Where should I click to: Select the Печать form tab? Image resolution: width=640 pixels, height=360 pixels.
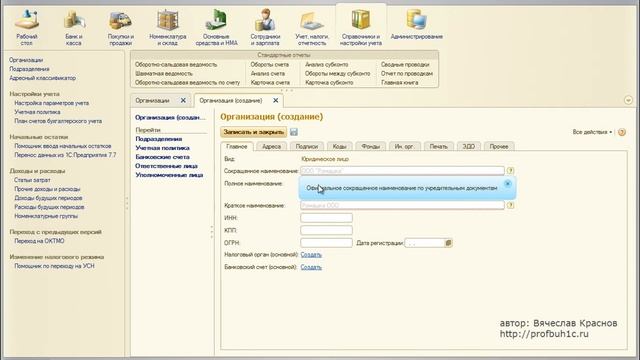(x=439, y=146)
